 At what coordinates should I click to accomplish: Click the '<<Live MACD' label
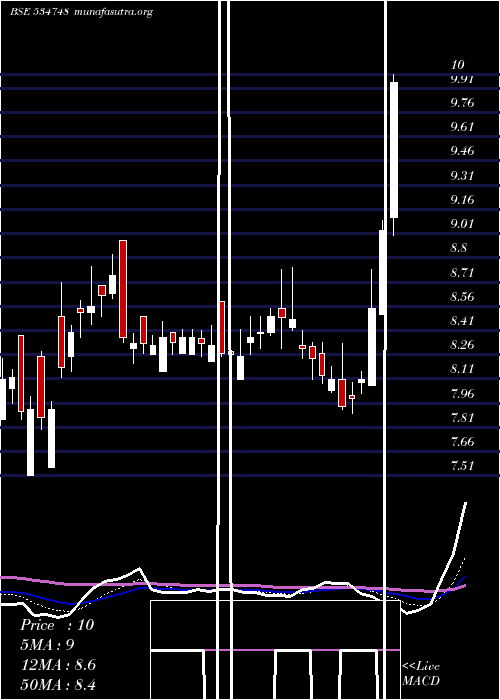click(421, 673)
